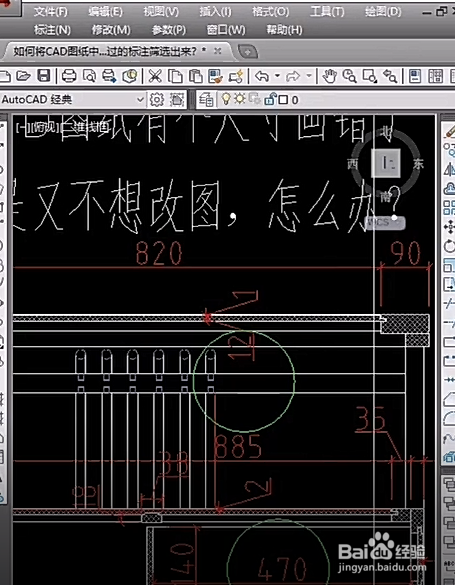Create a new drawing tab
Screen dimensions: 455x585
coord(248,51)
